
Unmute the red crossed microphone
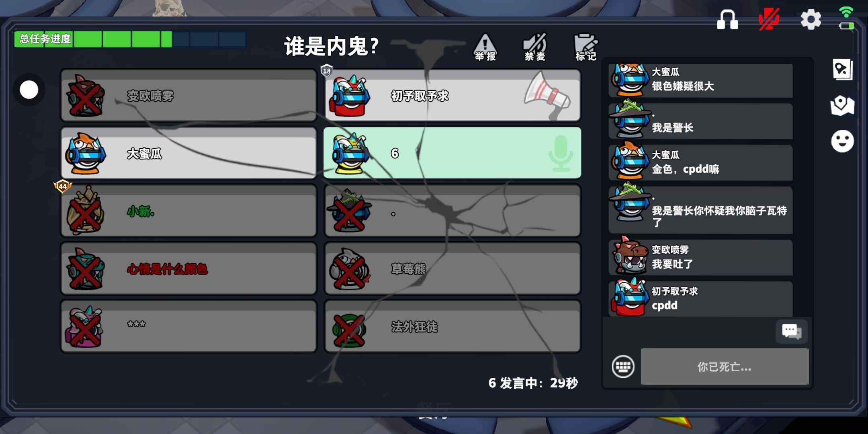point(769,19)
